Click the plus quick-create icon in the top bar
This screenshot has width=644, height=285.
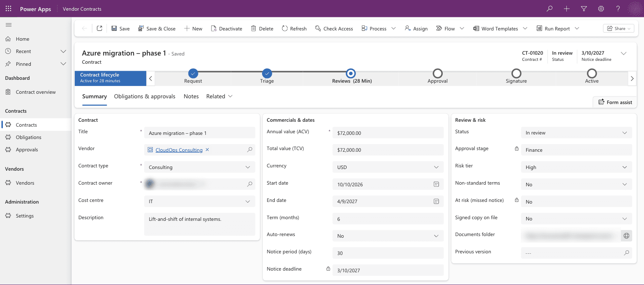[567, 9]
